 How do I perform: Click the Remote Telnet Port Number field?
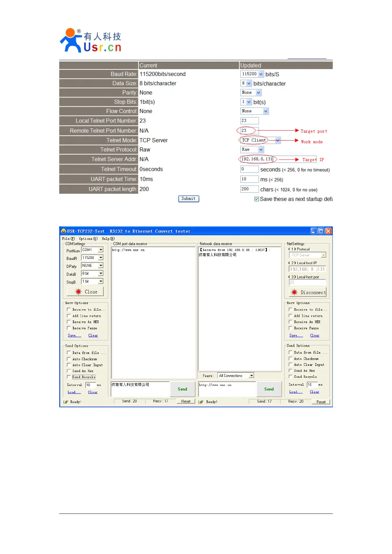[x=249, y=131]
